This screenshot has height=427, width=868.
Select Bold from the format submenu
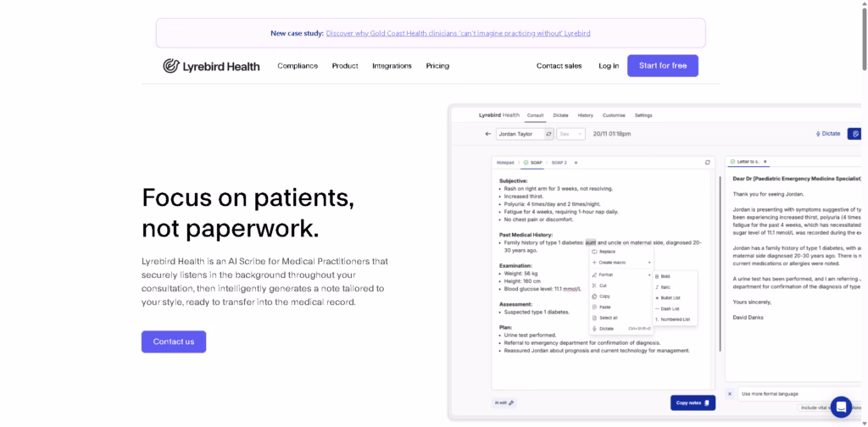665,276
